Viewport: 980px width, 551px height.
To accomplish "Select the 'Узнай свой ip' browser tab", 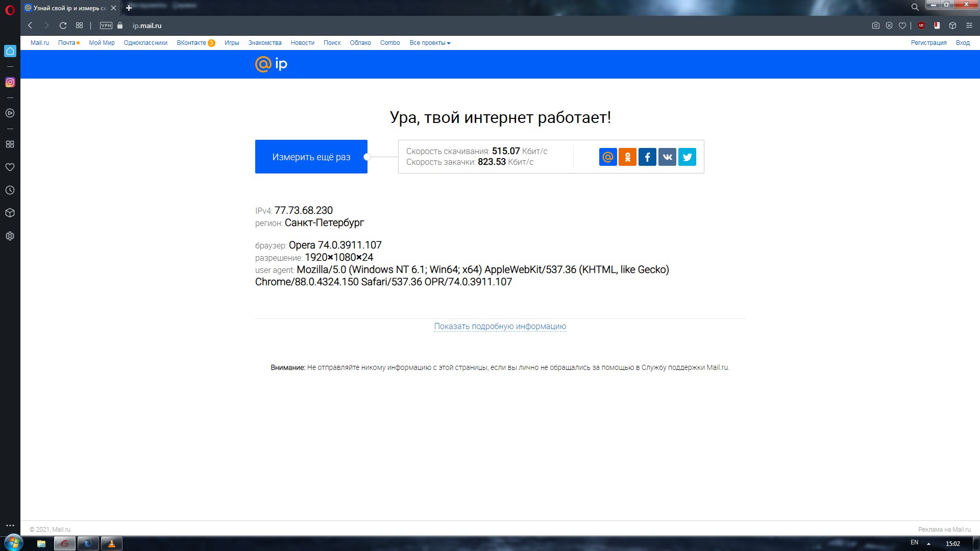I will pos(70,8).
